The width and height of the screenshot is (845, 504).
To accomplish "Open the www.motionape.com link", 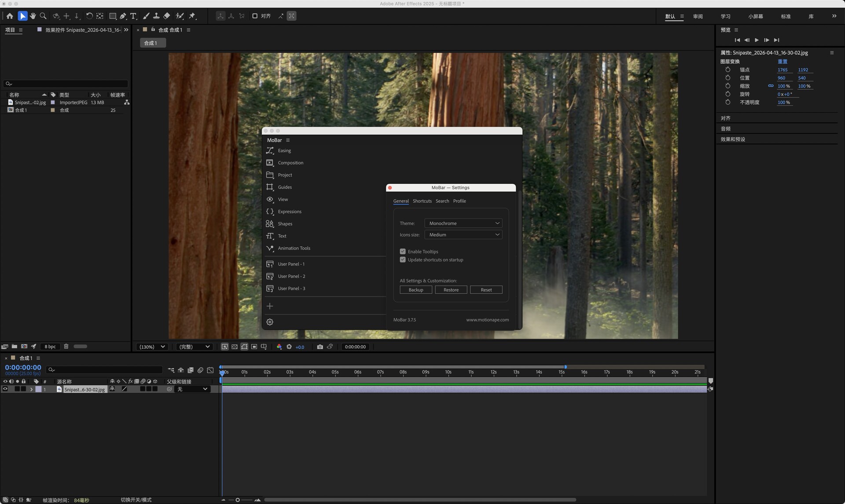I will [487, 320].
